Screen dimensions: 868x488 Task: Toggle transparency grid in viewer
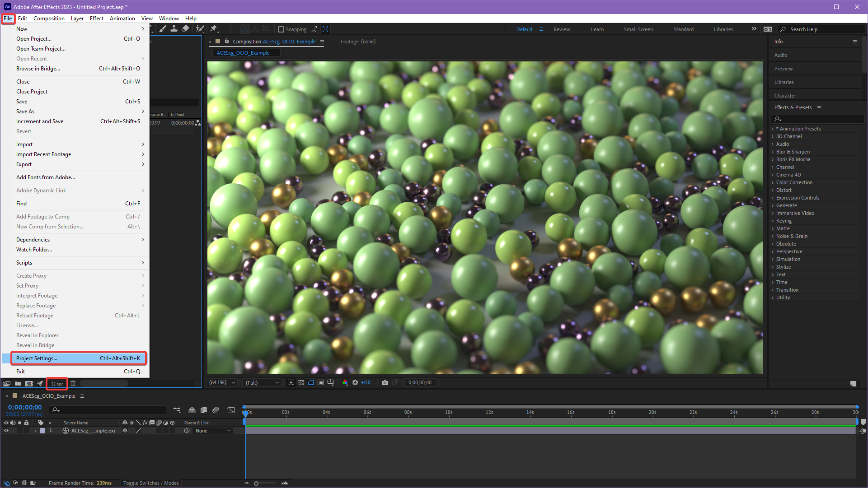301,383
